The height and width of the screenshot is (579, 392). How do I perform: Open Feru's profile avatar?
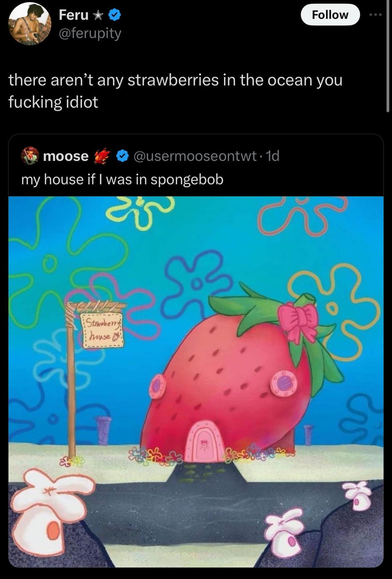click(x=30, y=24)
